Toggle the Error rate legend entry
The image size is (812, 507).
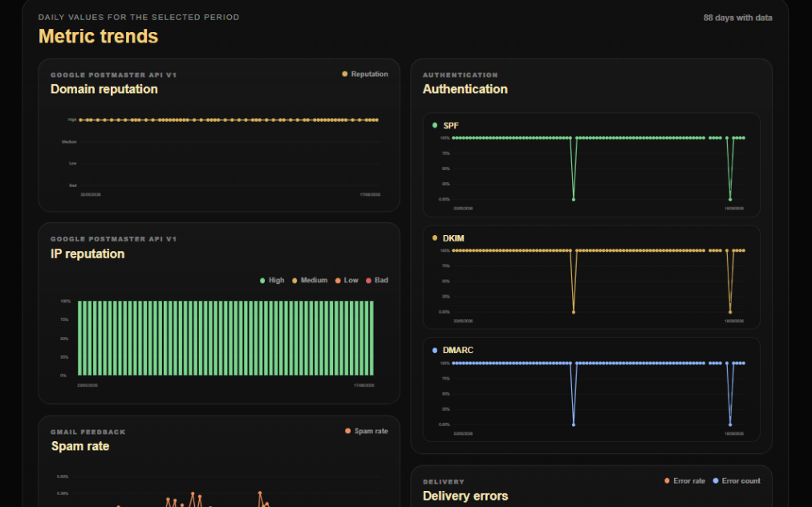click(x=684, y=481)
